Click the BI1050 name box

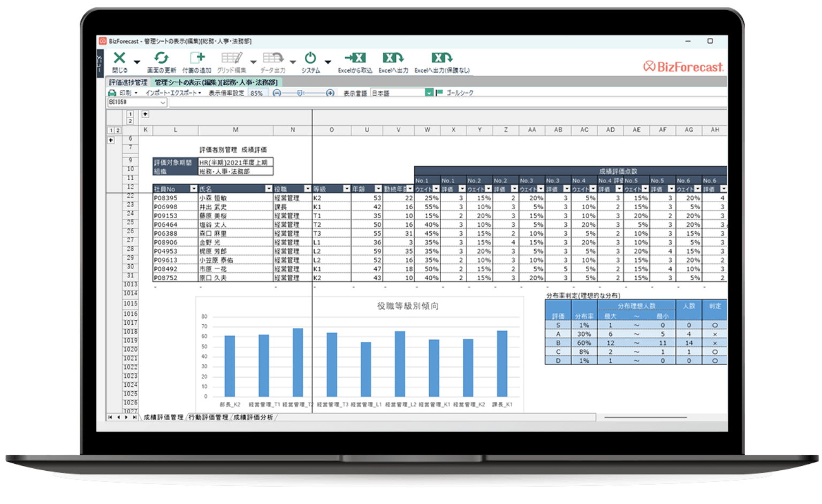(136, 102)
